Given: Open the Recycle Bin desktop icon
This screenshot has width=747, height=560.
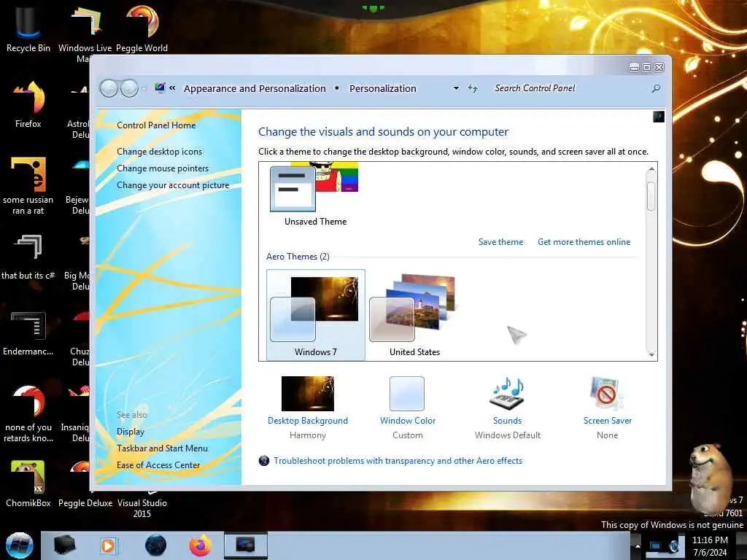Looking at the screenshot, I should (28, 28).
